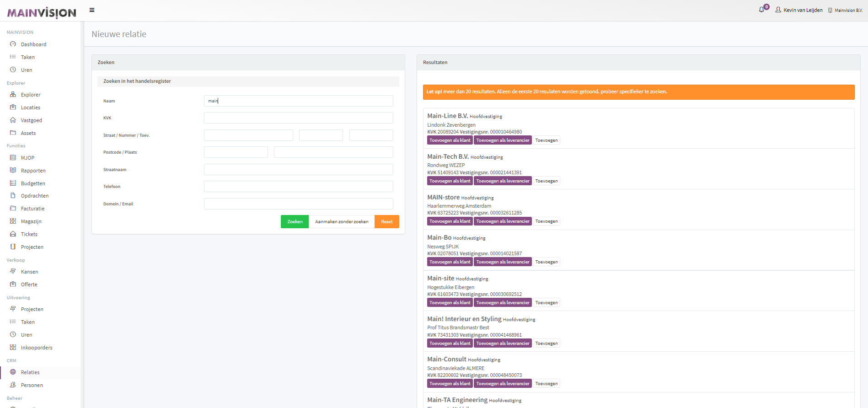Click the Opdrachten document icon
Viewport: 868px width, 408px height.
(x=13, y=195)
